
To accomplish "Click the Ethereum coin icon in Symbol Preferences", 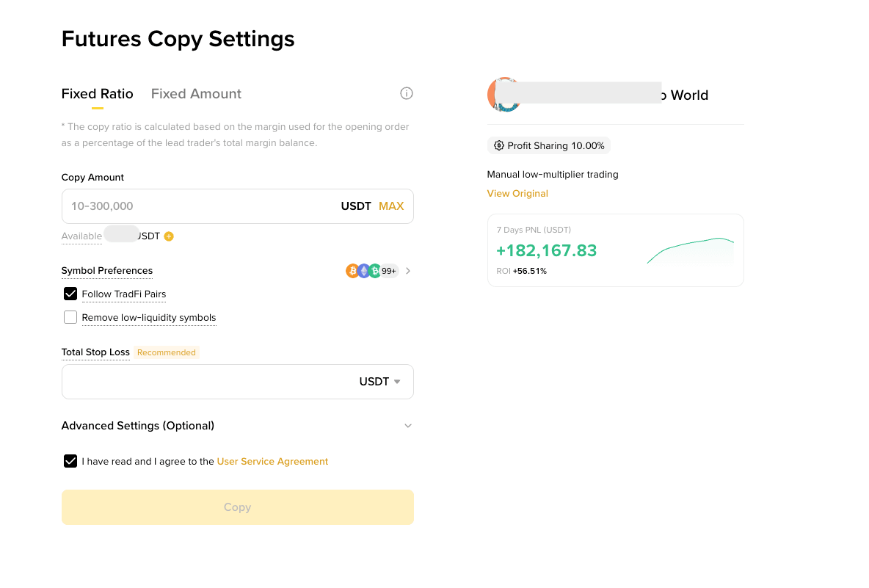I will click(363, 270).
